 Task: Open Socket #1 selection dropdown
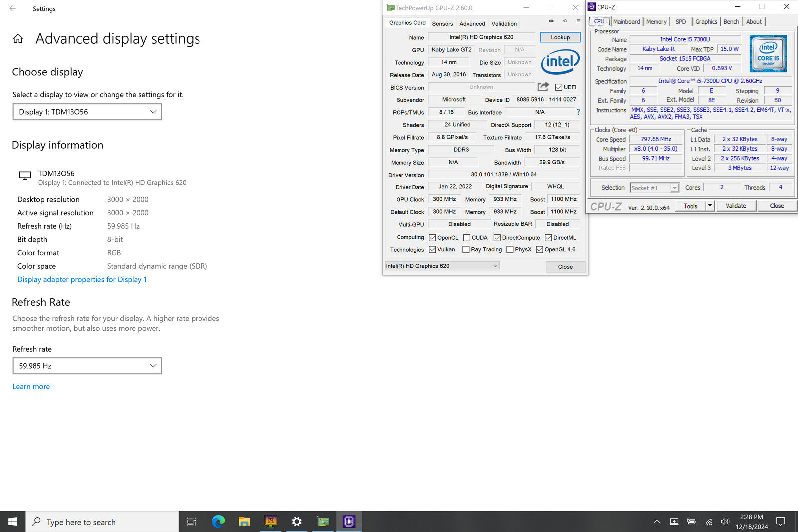[x=654, y=188]
